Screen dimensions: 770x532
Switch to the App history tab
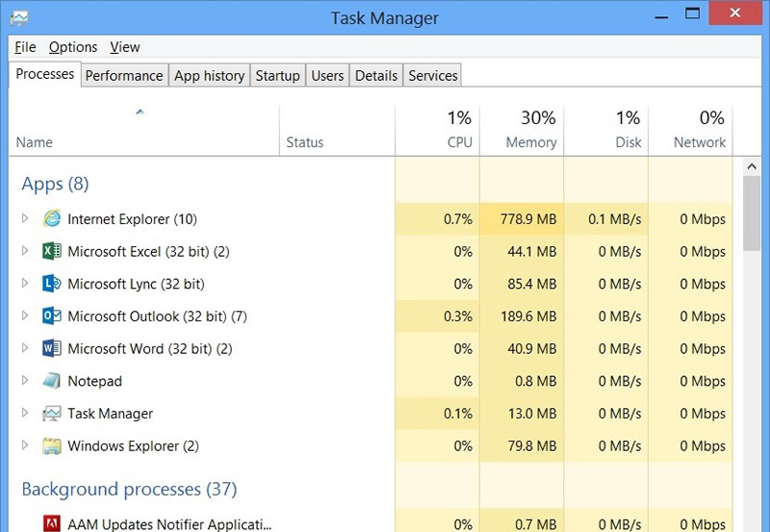click(x=209, y=76)
